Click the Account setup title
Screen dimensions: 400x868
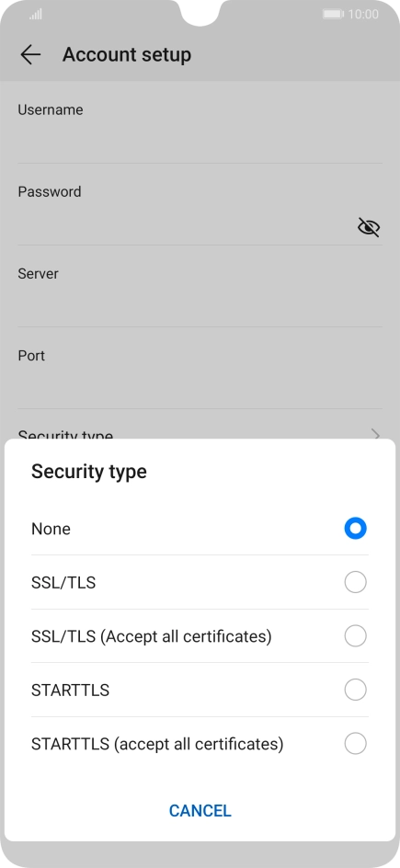click(127, 54)
